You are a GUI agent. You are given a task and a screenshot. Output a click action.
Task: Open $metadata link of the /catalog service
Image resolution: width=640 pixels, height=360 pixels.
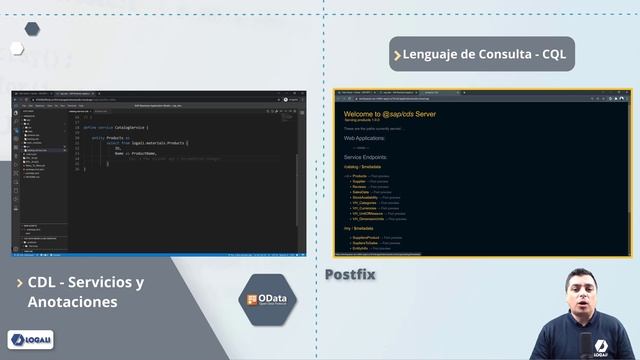371,167
